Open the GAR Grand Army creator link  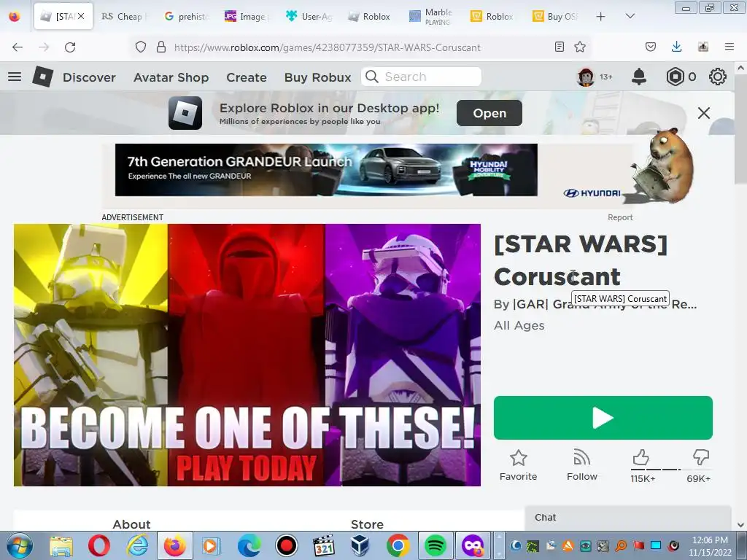point(605,304)
